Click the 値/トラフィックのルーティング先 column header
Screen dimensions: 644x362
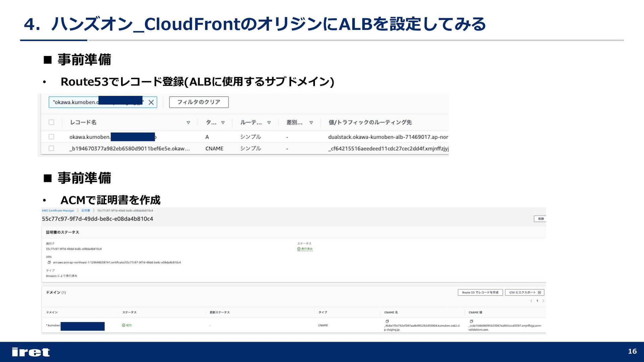370,122
